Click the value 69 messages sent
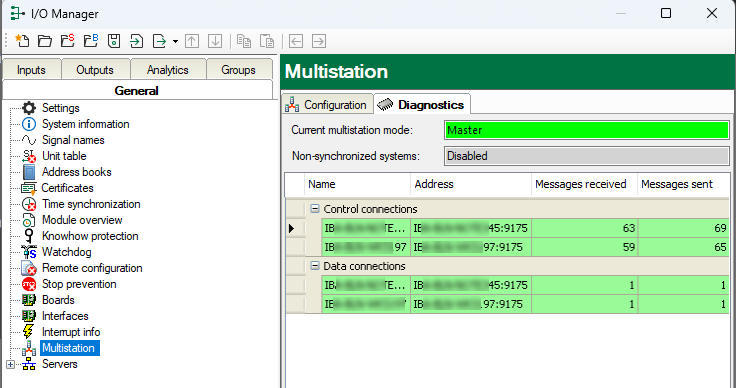 [721, 228]
